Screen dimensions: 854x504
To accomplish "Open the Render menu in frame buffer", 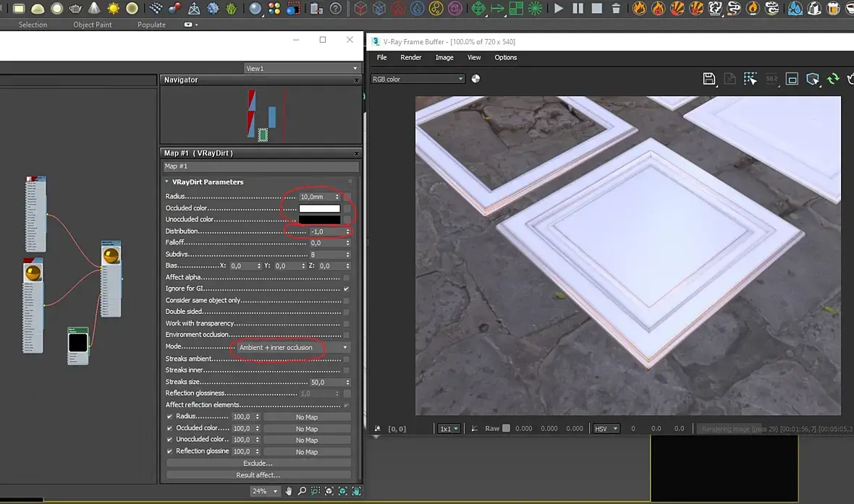I will 410,57.
